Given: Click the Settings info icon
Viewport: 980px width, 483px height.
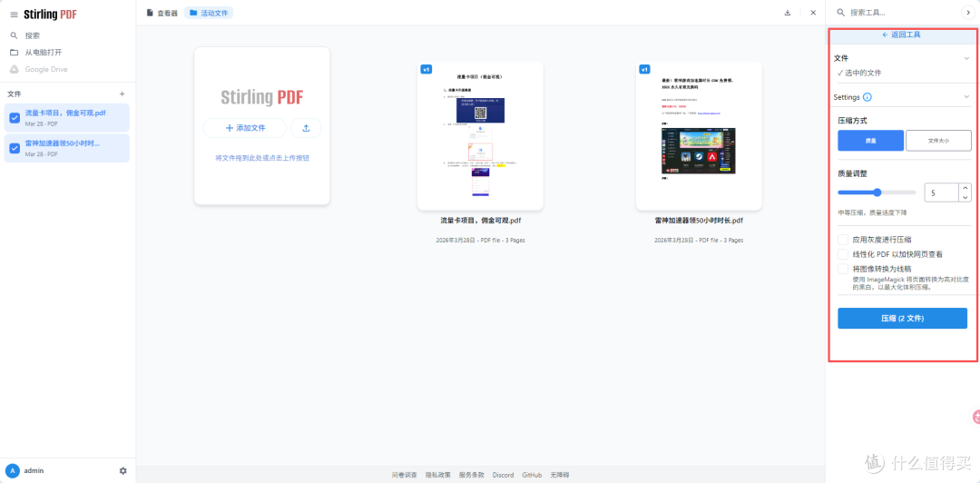Looking at the screenshot, I should [x=867, y=97].
